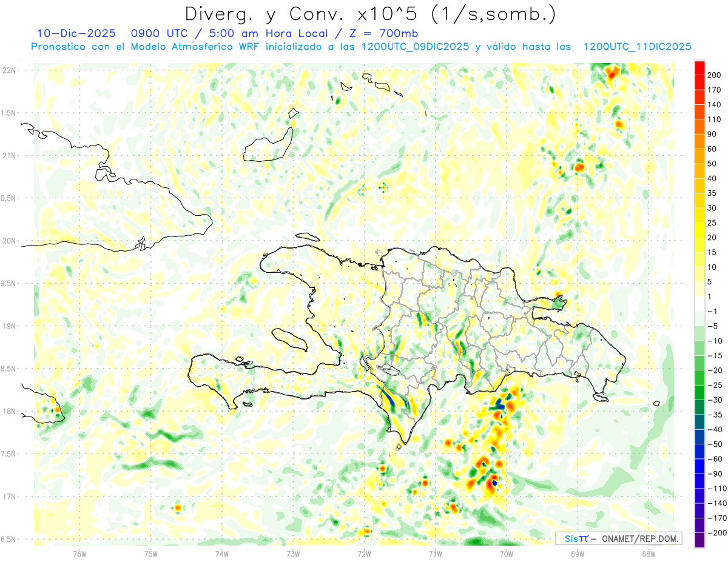Click the 18N latitude label

click(x=8, y=411)
